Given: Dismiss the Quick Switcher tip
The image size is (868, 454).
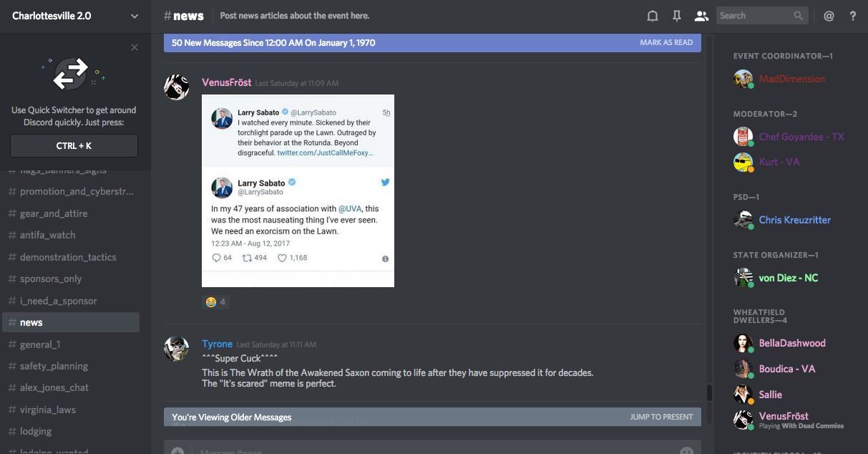Looking at the screenshot, I should (x=135, y=48).
